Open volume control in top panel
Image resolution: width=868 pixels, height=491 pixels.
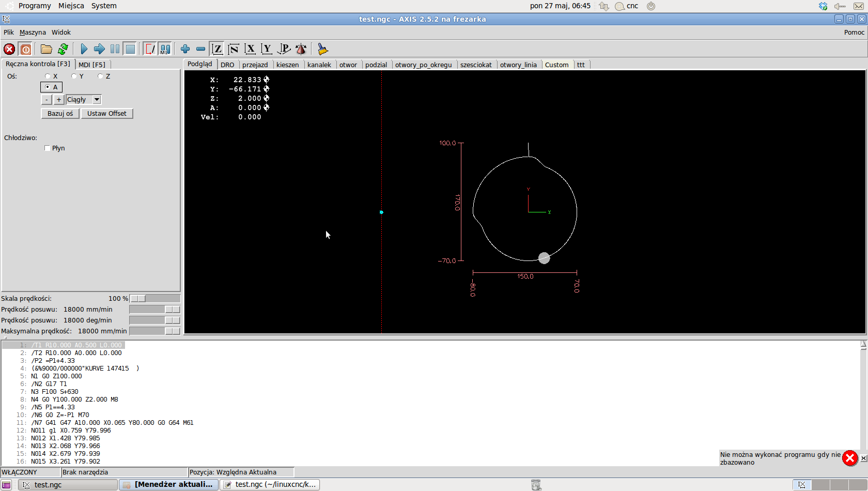click(840, 6)
